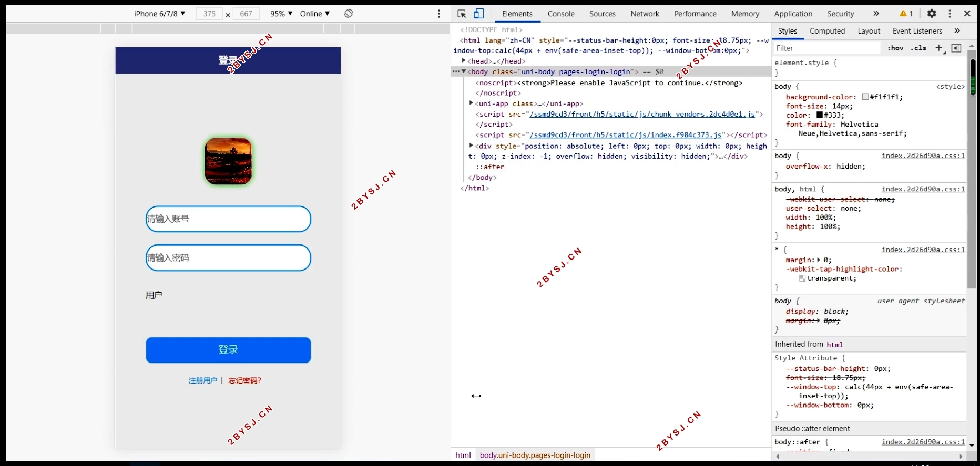Expand the margin shorthand property triangle

(x=819, y=260)
